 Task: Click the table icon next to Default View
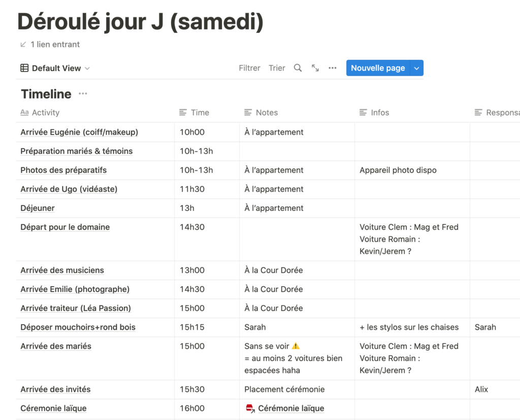coord(24,68)
